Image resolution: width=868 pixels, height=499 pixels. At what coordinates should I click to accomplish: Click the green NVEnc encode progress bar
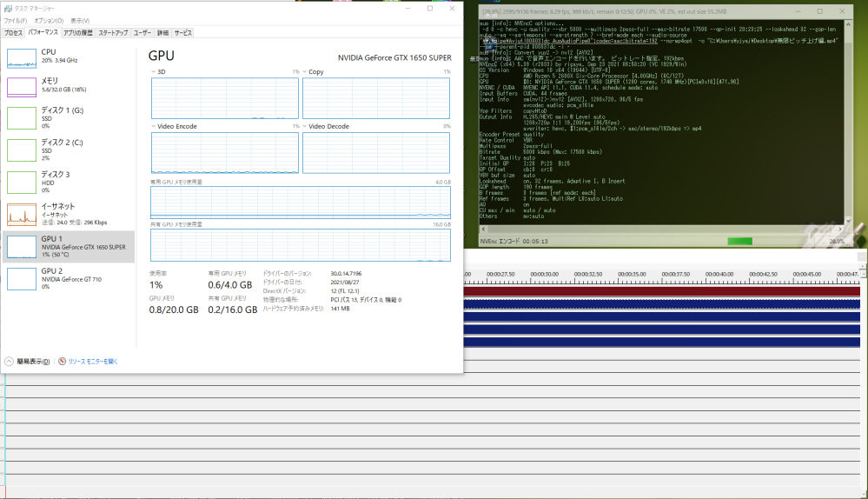click(x=740, y=241)
